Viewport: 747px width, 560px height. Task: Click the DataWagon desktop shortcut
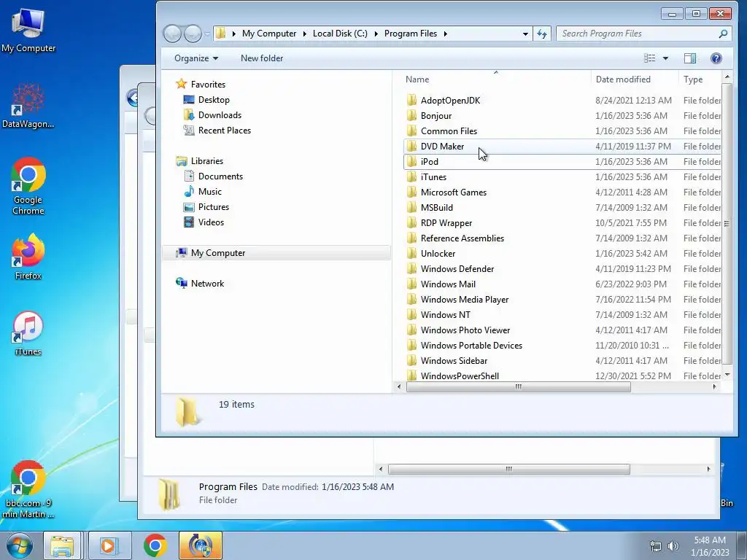pyautogui.click(x=28, y=106)
